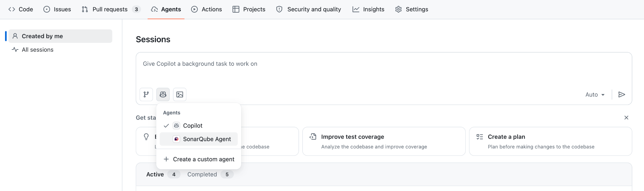Click the Code brackets icon
This screenshot has width=644, height=191.
(x=12, y=9)
